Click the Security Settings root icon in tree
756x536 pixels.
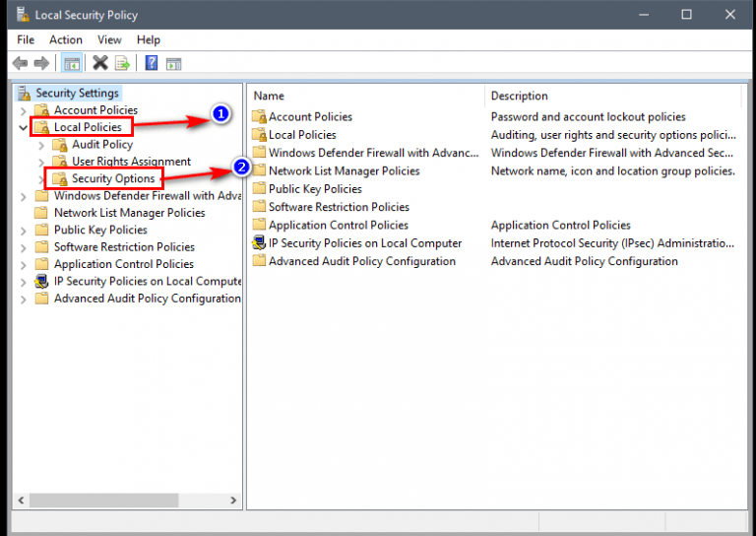tap(24, 94)
